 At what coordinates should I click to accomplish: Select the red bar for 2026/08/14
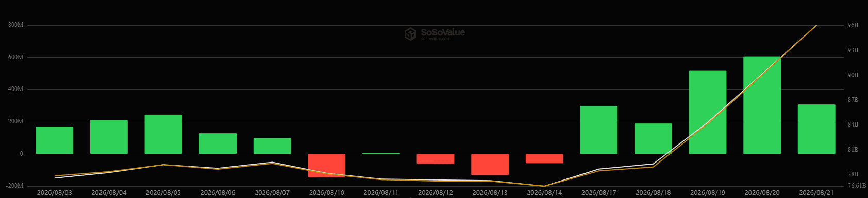pos(544,158)
